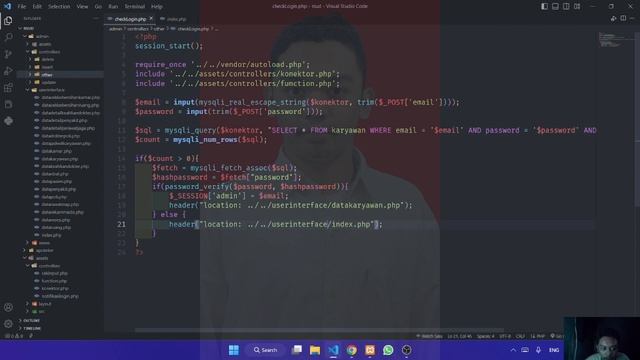Open the Help menu
Viewport: 640px width, 360px height.
click(157, 7)
